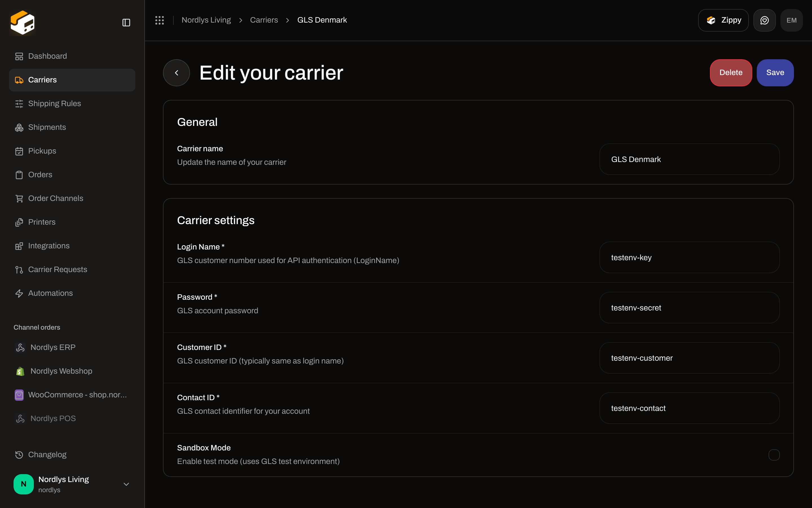Open Printers in the sidebar
Screen dimensions: 812x508
[x=72, y=222]
